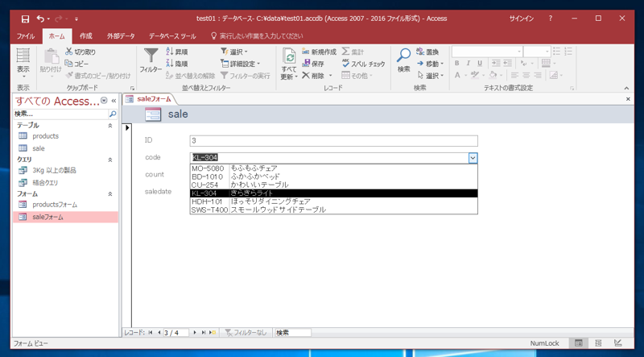The width and height of the screenshot is (644, 357).
Task: Switch to layout view in the status bar
Action: [x=598, y=342]
